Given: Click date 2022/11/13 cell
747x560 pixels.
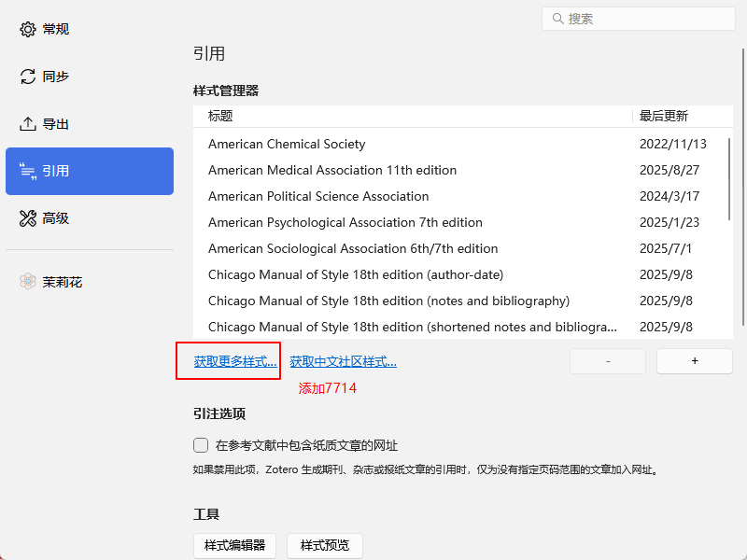Looking at the screenshot, I should 672,144.
